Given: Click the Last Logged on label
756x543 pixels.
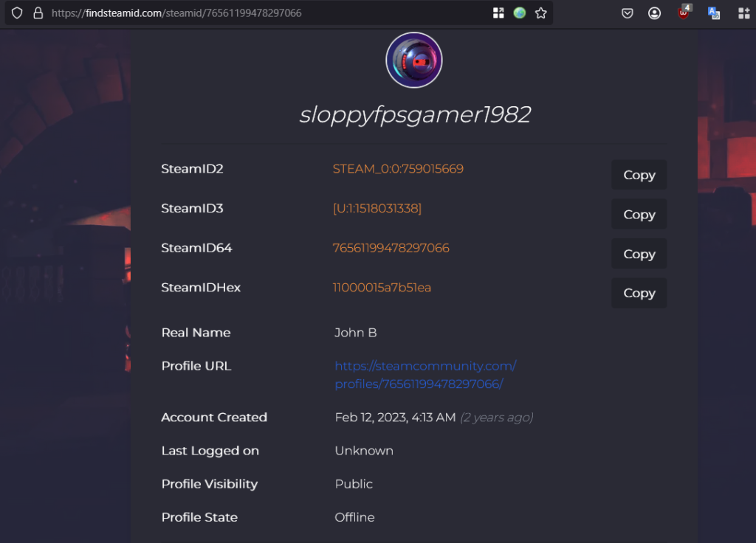Looking at the screenshot, I should click(x=210, y=451).
